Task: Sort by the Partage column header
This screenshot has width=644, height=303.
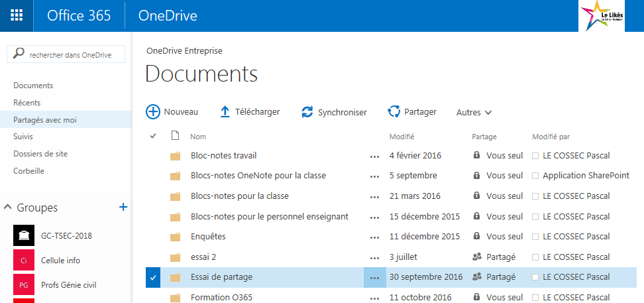Action: coord(484,137)
